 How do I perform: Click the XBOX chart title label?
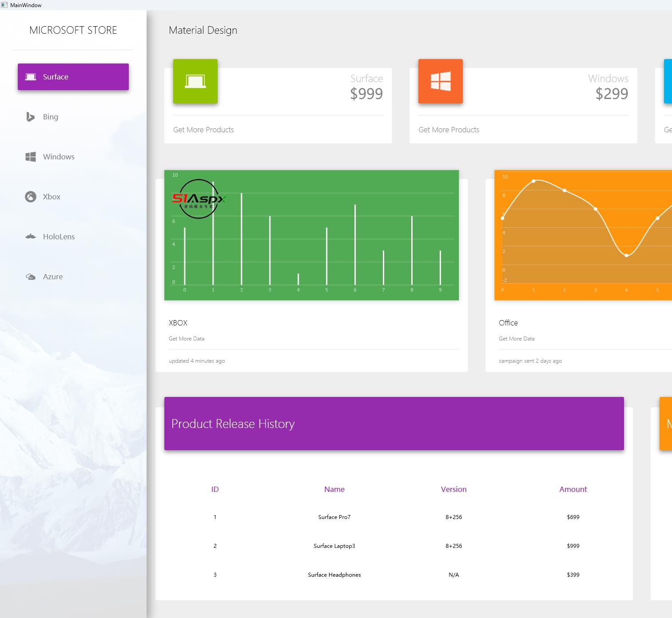click(x=178, y=323)
